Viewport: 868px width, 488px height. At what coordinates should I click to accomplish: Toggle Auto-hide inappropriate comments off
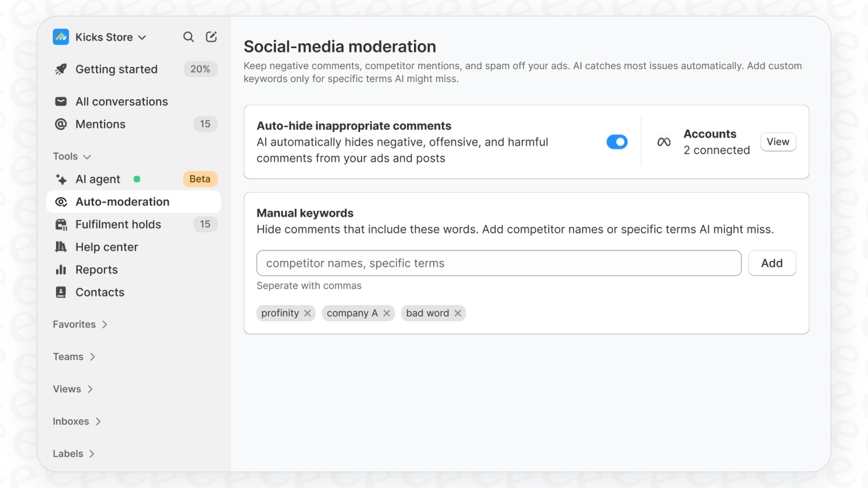(x=617, y=141)
